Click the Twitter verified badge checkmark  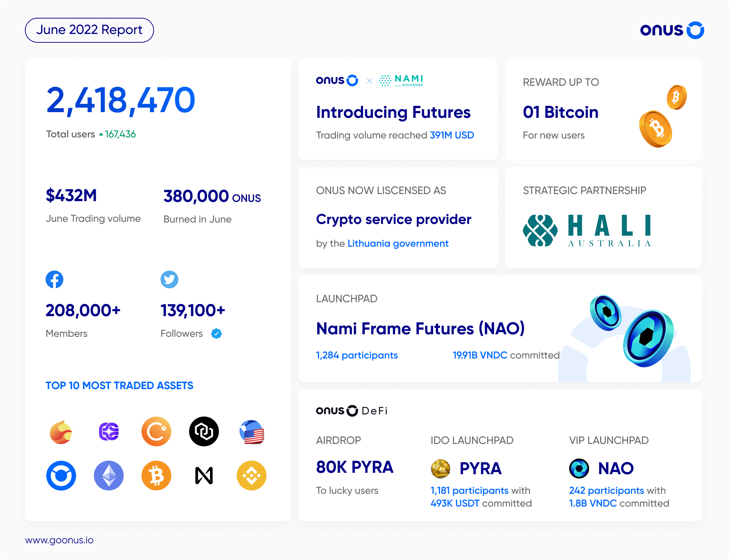pyautogui.click(x=216, y=334)
